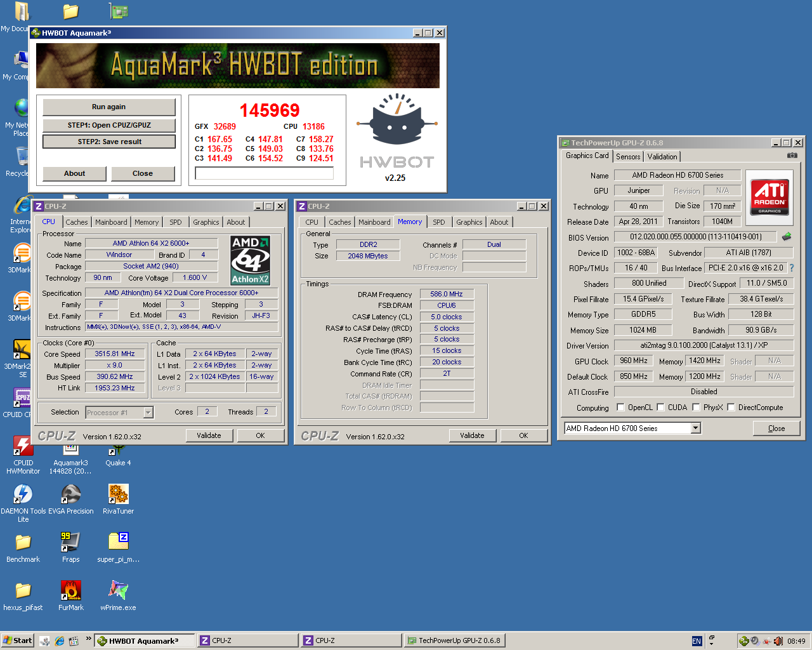The image size is (812, 650).
Task: Click the Close button in Aquamark
Action: point(143,173)
